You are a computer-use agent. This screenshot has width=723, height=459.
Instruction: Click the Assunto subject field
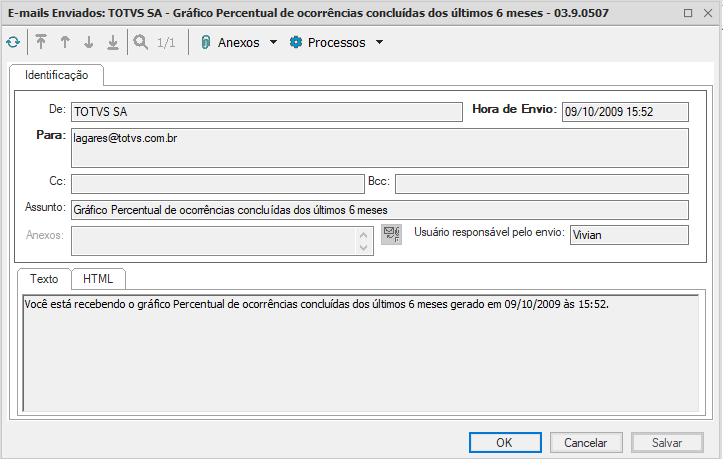coord(379,210)
